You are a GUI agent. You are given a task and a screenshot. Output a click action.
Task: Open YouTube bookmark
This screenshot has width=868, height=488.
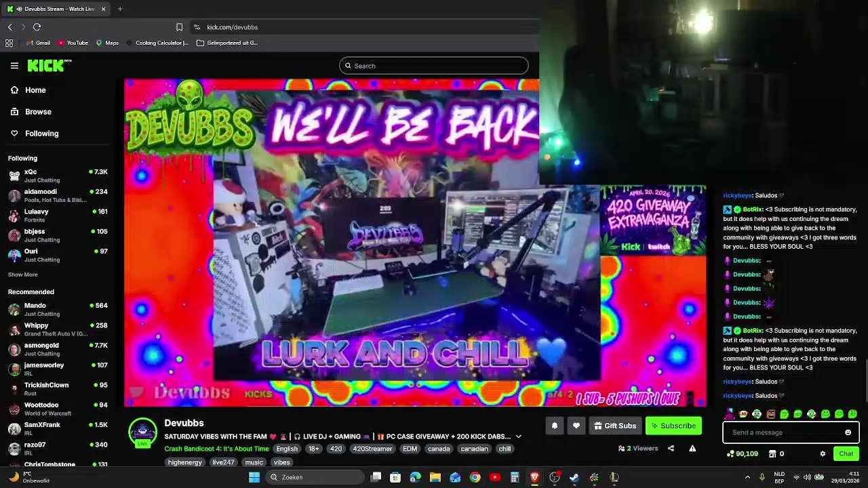(x=73, y=43)
